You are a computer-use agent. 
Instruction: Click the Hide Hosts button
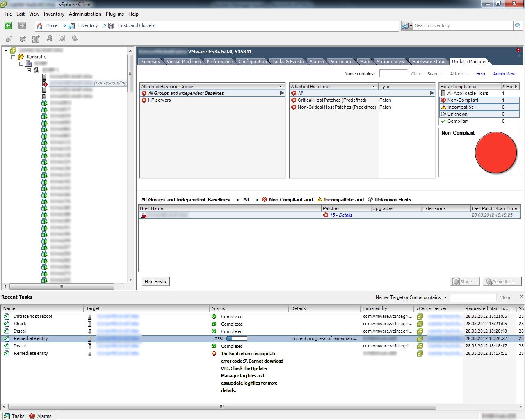155,282
